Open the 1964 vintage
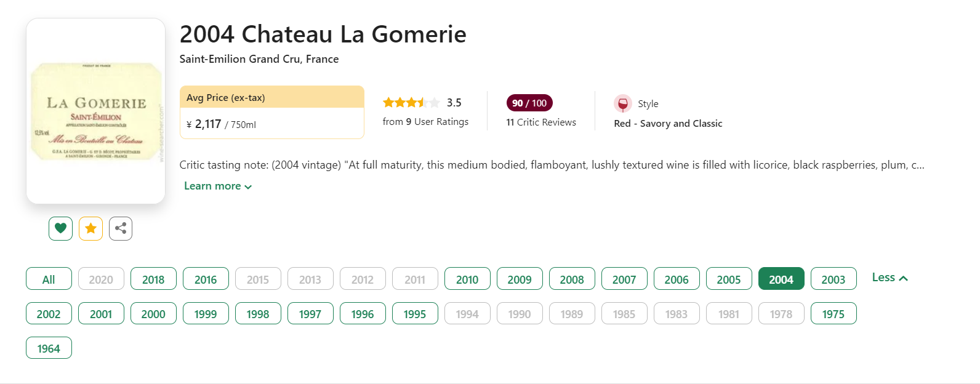The height and width of the screenshot is (384, 980). point(49,348)
